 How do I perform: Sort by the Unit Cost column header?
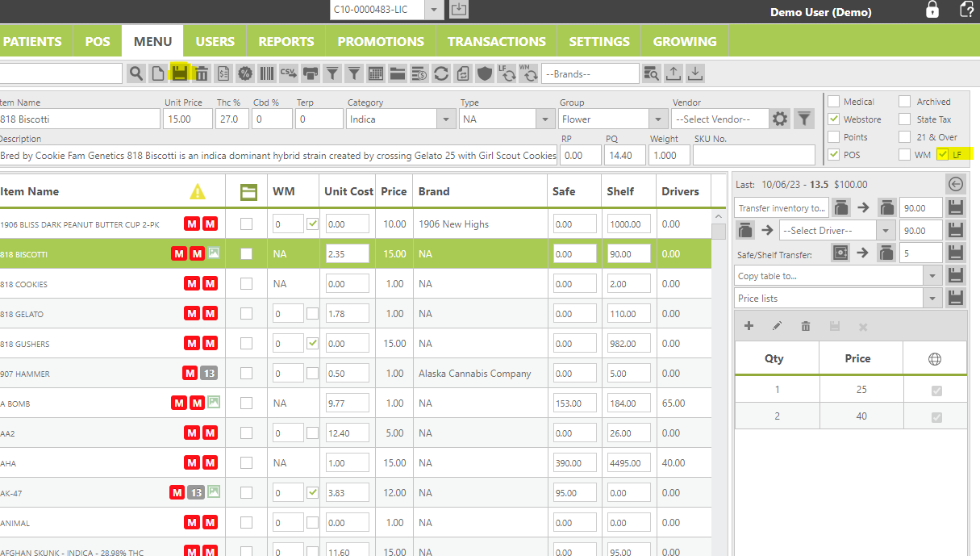[x=348, y=191]
